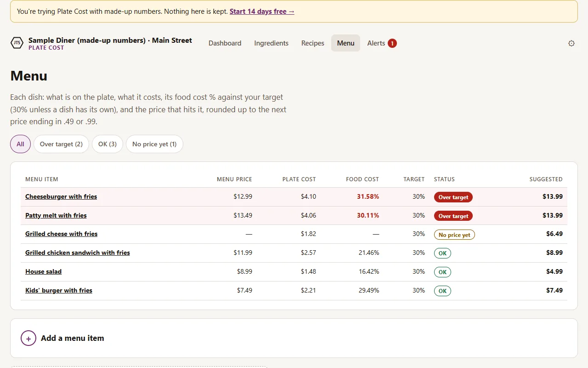
Task: Open settings via the gear icon
Action: 571,43
